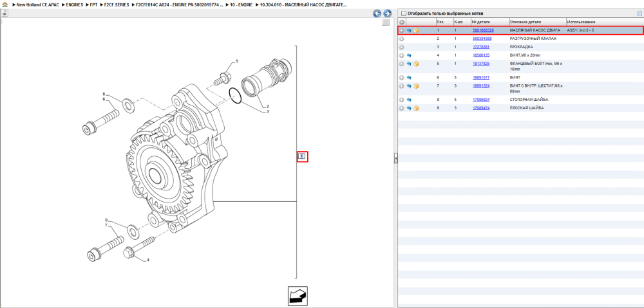644x308 pixels.
Task: Open part number link 18137825
Action: (481, 64)
